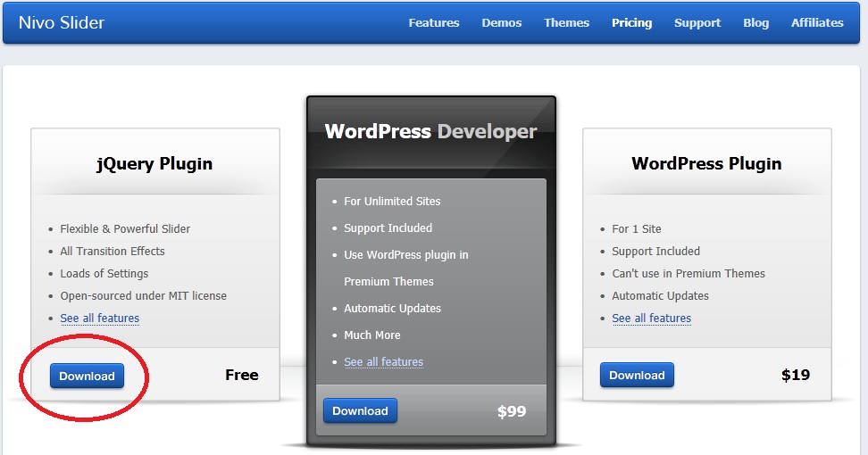The width and height of the screenshot is (868, 455).
Task: Click the jQuery Plugin heading
Action: point(154,164)
